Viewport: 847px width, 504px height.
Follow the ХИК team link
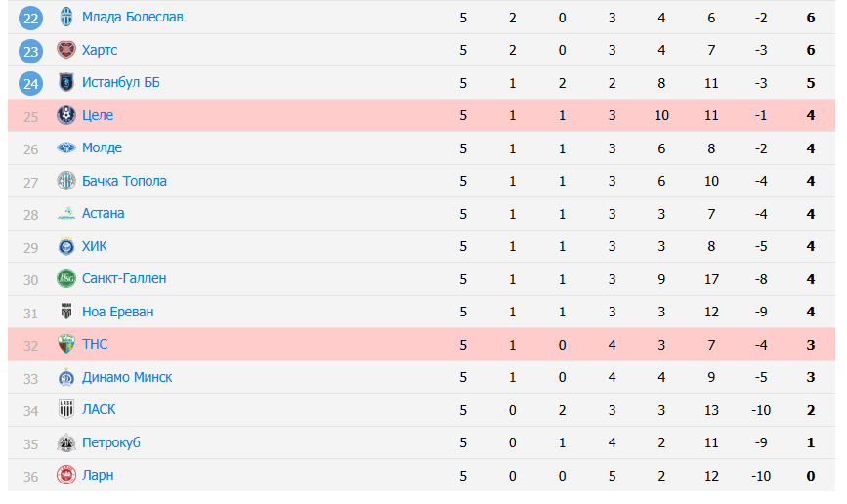(x=95, y=246)
